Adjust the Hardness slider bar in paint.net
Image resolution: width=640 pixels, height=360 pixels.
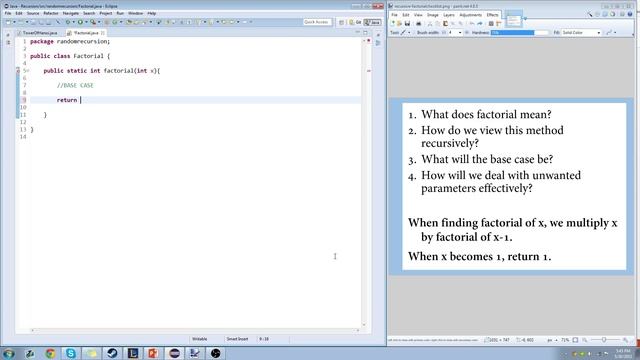click(520, 33)
